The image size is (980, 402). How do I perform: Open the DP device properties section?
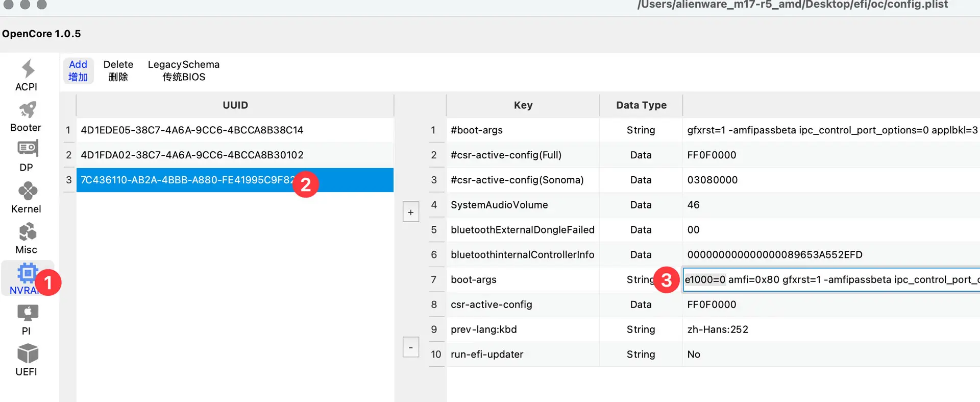click(27, 156)
